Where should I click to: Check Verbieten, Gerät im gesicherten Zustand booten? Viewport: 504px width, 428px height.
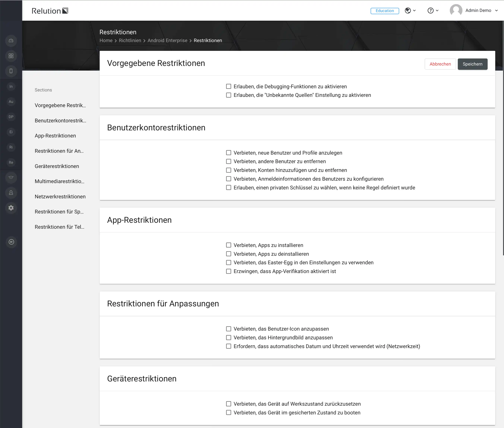tap(229, 413)
